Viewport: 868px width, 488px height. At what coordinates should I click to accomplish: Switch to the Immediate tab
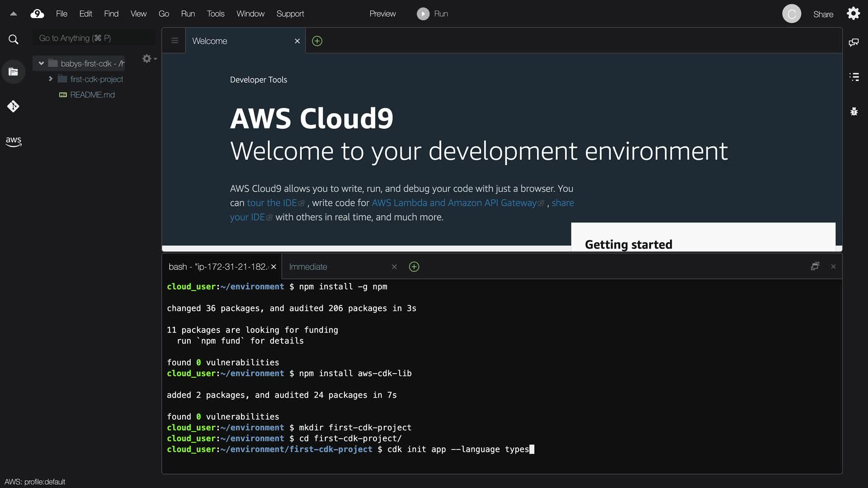[x=308, y=267]
